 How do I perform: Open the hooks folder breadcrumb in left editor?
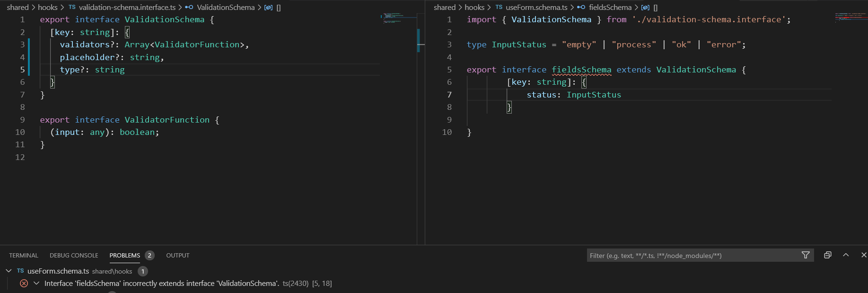pos(47,7)
